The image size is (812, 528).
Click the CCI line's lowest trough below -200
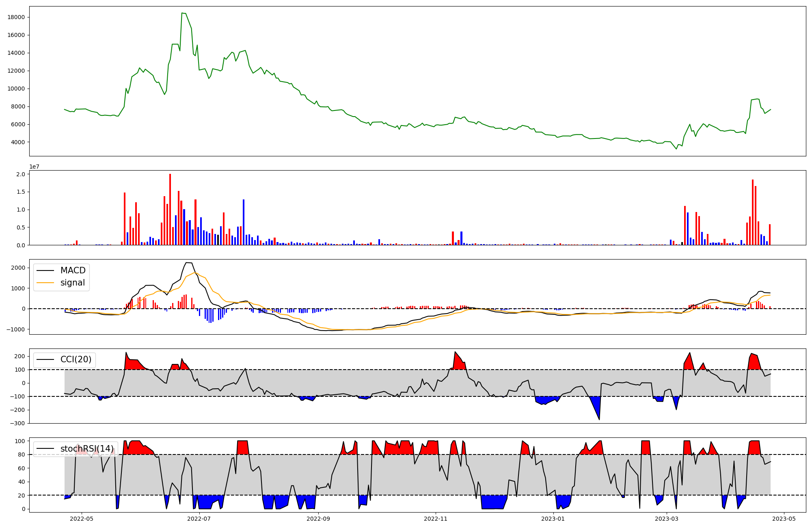(599, 419)
